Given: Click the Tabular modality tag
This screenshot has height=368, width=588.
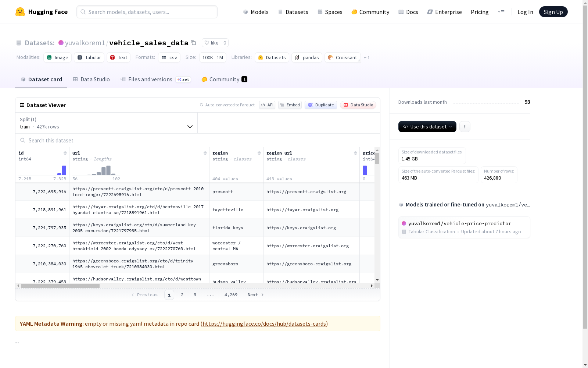Looking at the screenshot, I should coord(89,57).
